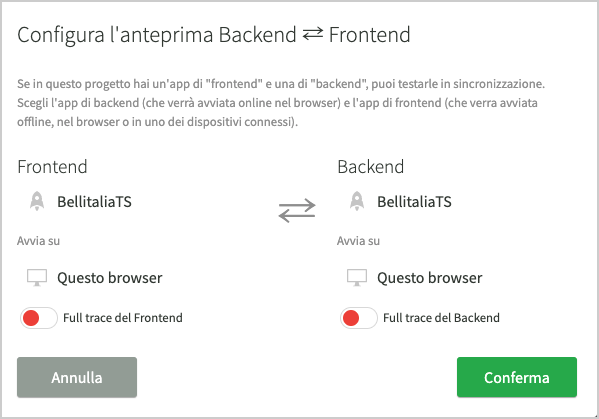Click the Backend section heading
The image size is (599, 419).
coord(371,167)
